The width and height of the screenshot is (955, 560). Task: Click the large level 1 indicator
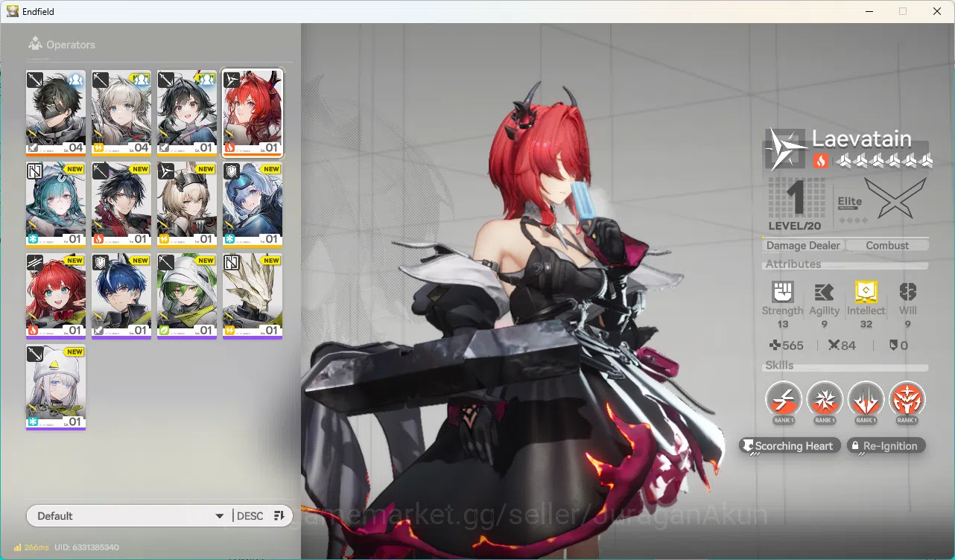(796, 200)
